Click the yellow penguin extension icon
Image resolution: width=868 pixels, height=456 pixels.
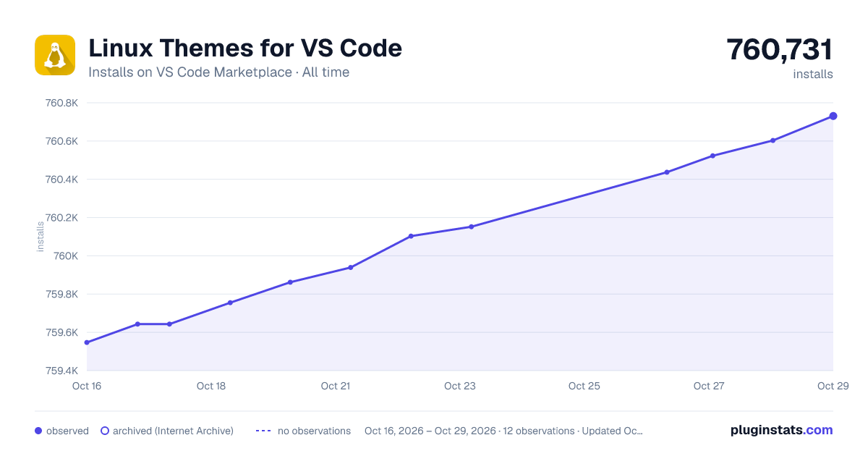(x=55, y=55)
